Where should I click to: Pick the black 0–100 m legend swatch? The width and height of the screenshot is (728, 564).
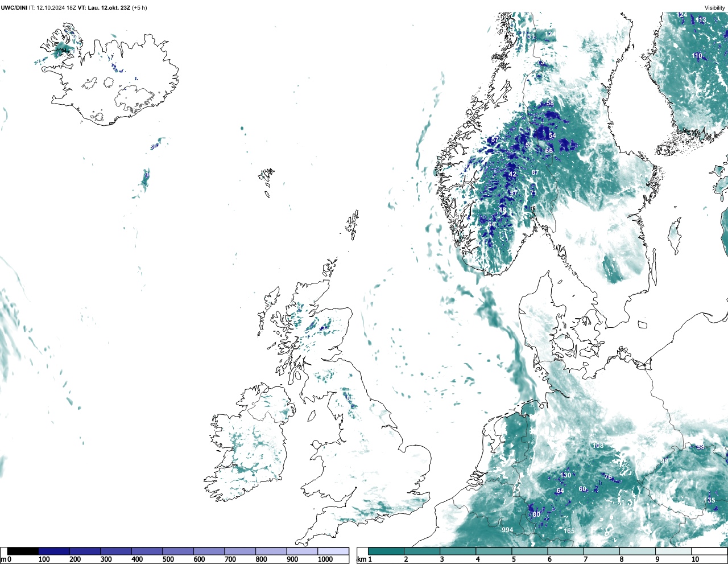coord(23,551)
